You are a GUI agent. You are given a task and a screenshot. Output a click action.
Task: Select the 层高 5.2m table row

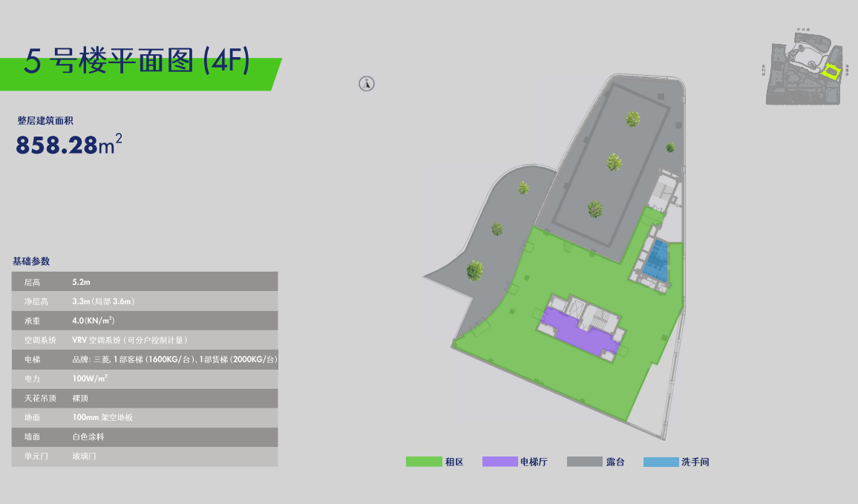click(145, 282)
